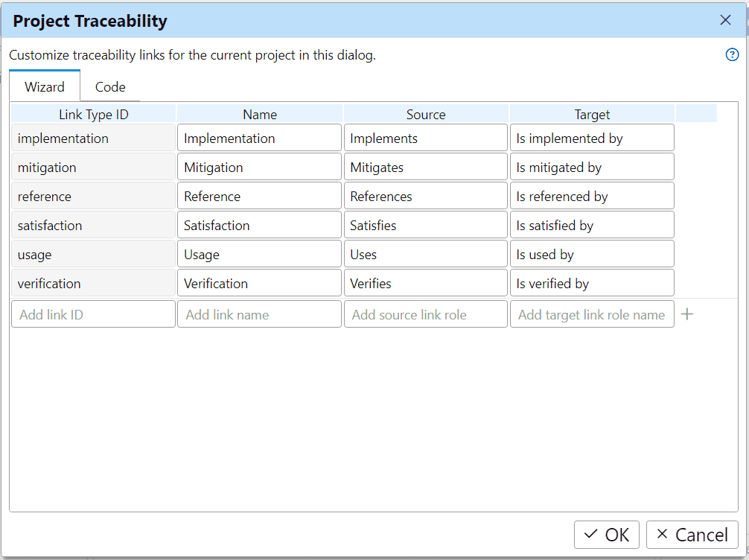Edit the Mitigation name field
Image resolution: width=749 pixels, height=560 pixels.
(x=259, y=167)
